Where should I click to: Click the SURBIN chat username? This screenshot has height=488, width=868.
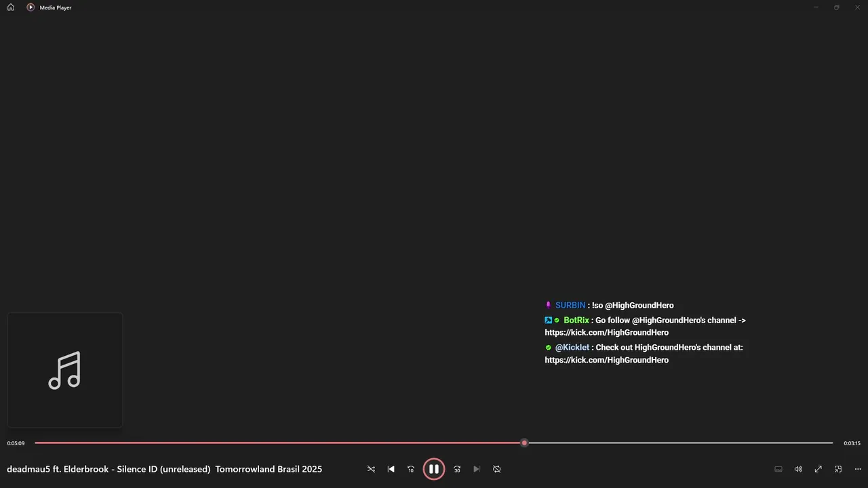[570, 306]
